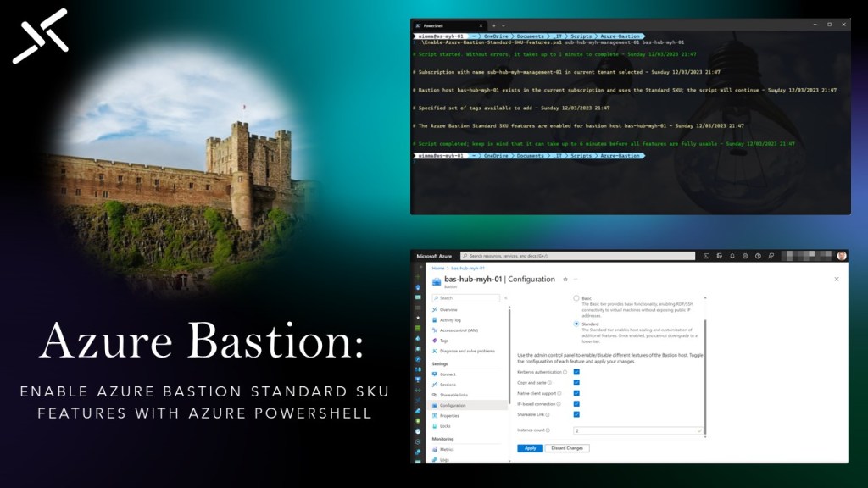
Task: Click the Apply button
Action: [x=529, y=448]
